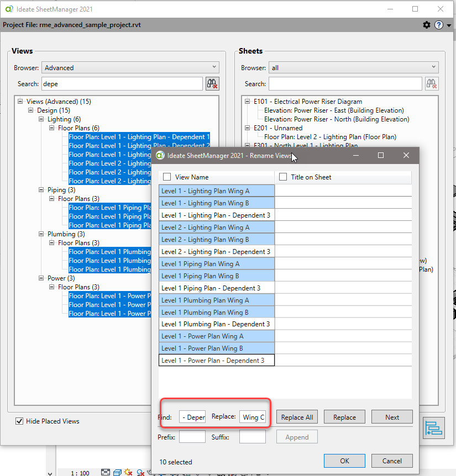Search views using the binoculars icon
The width and height of the screenshot is (456, 476).
tap(212, 83)
